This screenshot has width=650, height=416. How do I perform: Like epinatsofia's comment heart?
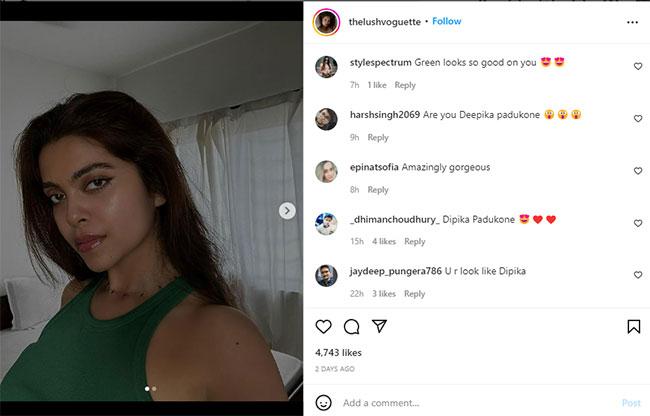tap(638, 171)
